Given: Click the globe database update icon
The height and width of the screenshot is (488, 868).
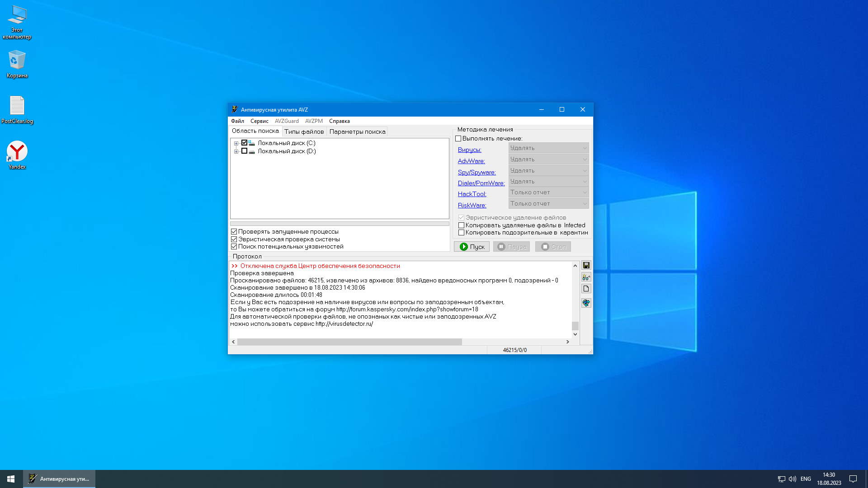Looking at the screenshot, I should click(x=586, y=303).
